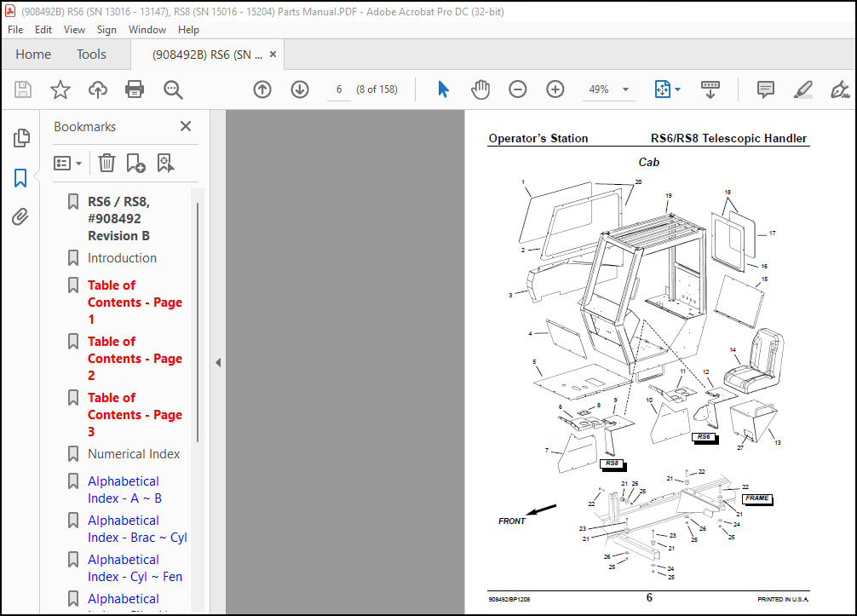Open Alphabetical Index - A ~ B bookmark

coord(124,490)
